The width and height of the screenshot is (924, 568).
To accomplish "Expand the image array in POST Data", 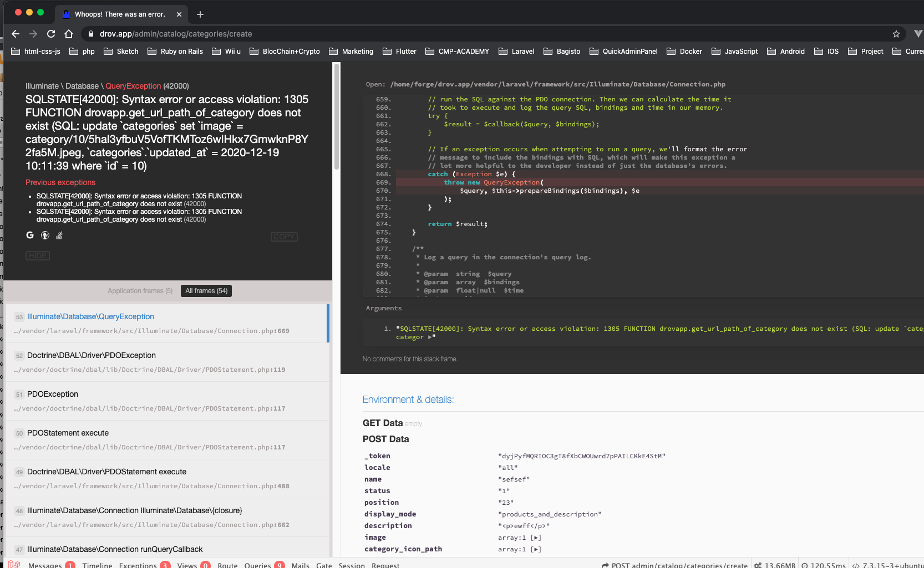I will [536, 538].
